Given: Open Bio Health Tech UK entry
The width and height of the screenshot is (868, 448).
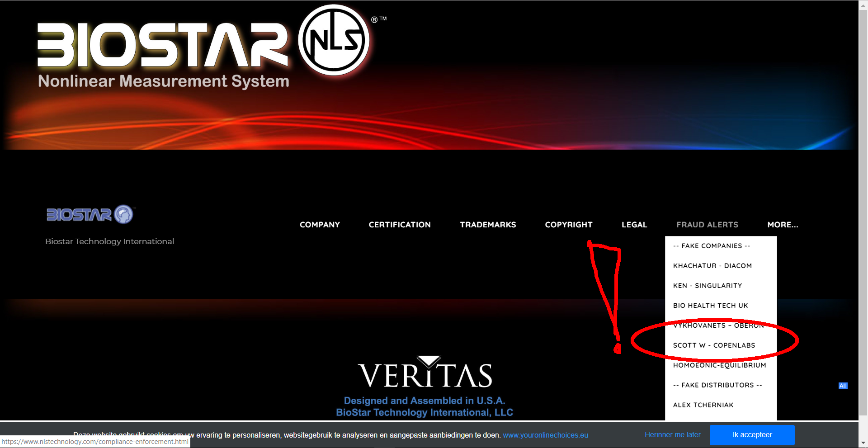Looking at the screenshot, I should (x=710, y=306).
